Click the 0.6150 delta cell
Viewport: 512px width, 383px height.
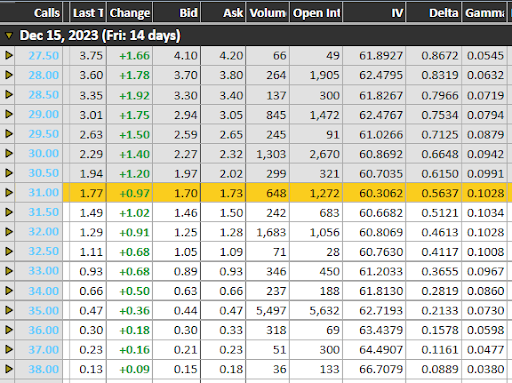coord(434,173)
